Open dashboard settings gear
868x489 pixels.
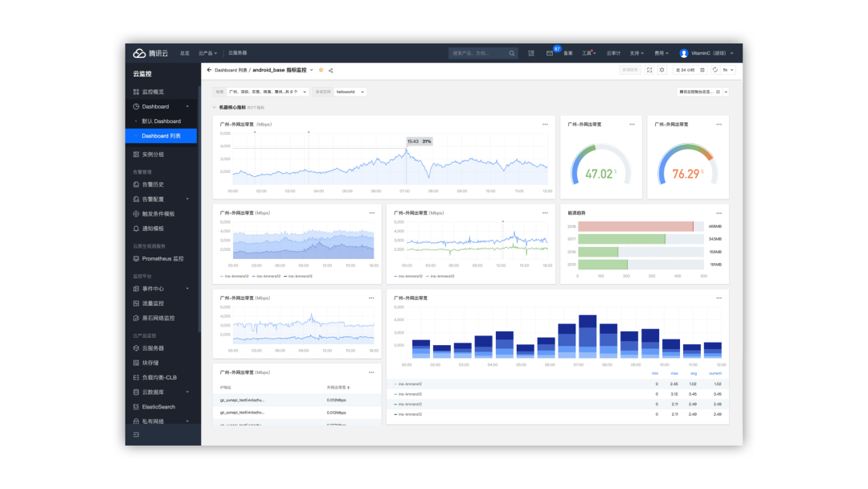click(661, 70)
